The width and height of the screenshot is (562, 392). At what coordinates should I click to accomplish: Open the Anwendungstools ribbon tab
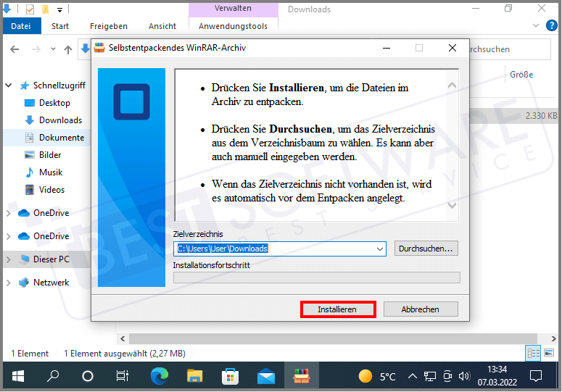233,26
